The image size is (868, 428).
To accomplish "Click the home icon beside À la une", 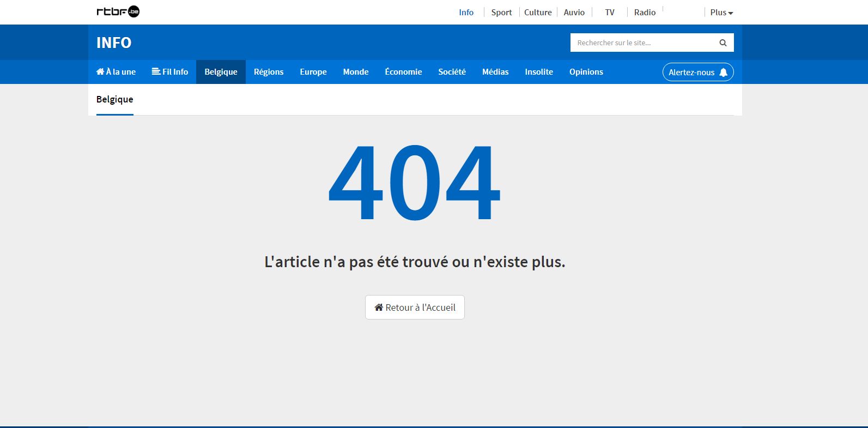I will pyautogui.click(x=100, y=71).
